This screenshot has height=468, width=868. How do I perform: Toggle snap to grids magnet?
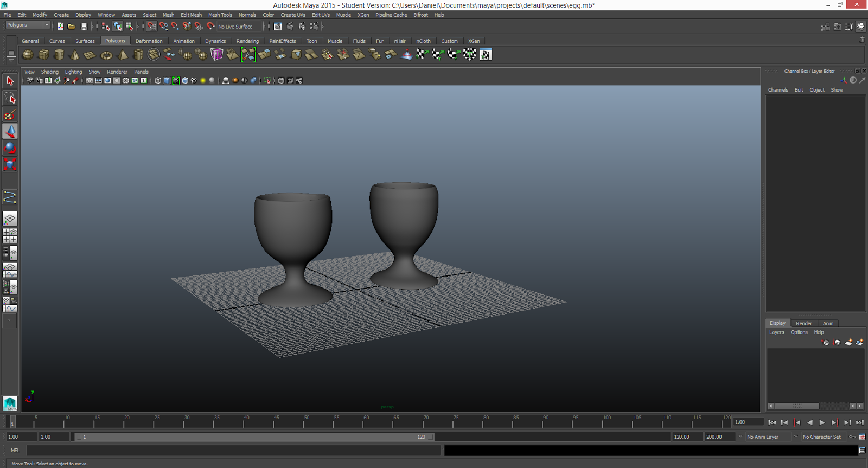click(152, 26)
